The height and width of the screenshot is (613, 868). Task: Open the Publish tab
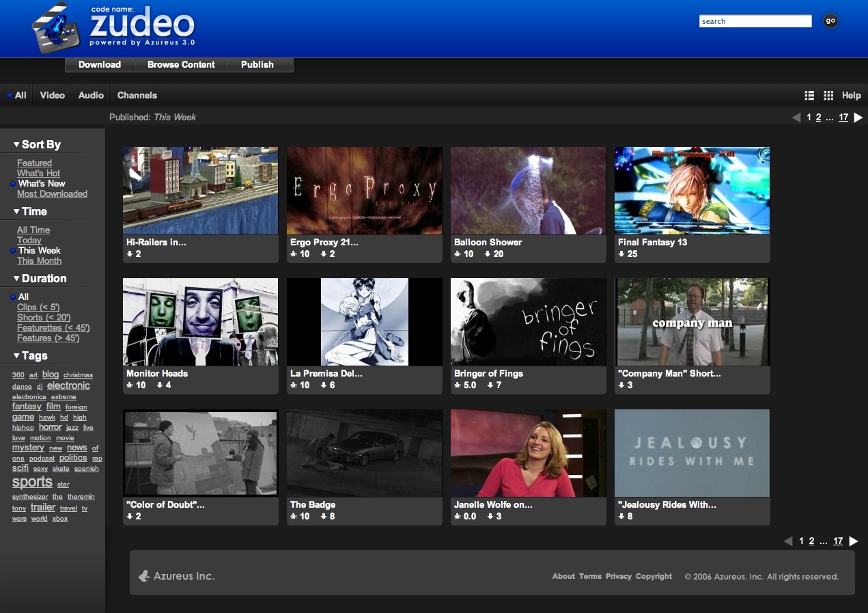click(x=257, y=65)
